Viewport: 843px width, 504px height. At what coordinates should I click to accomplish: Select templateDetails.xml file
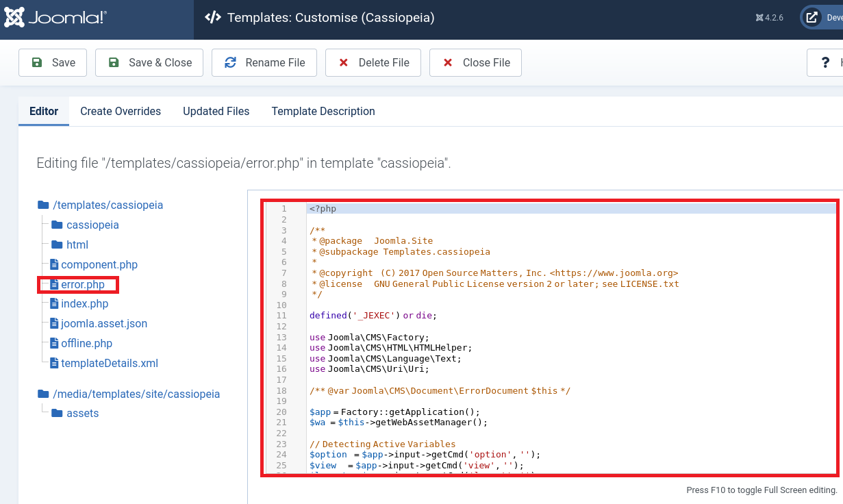(109, 363)
